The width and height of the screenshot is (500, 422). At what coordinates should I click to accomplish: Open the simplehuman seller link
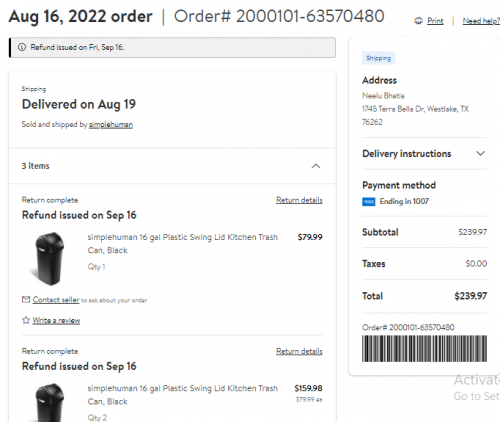(111, 125)
